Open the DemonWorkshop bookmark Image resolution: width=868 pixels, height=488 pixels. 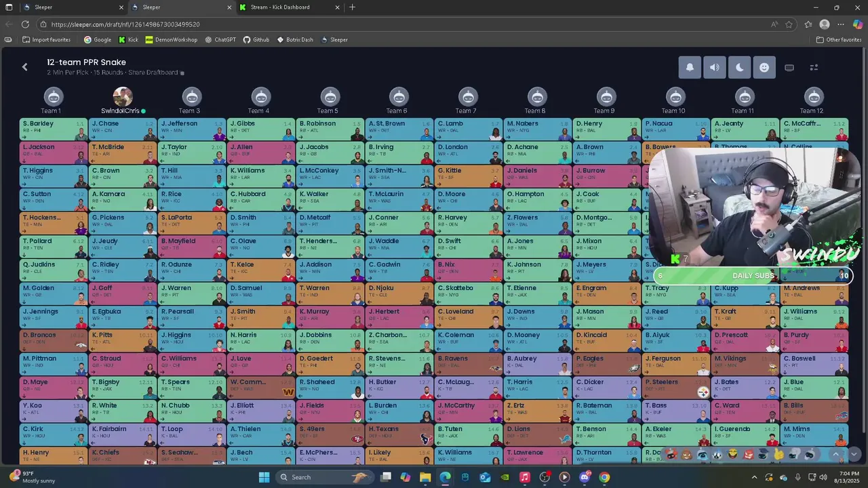172,40
